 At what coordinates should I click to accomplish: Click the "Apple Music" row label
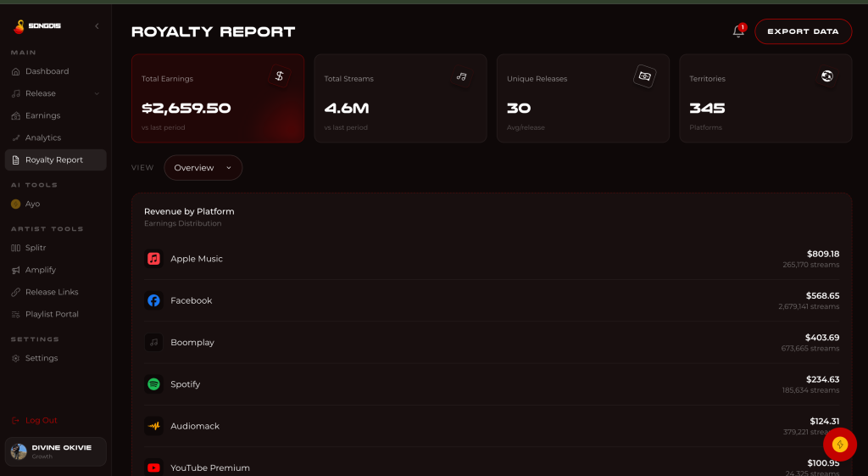pyautogui.click(x=197, y=259)
